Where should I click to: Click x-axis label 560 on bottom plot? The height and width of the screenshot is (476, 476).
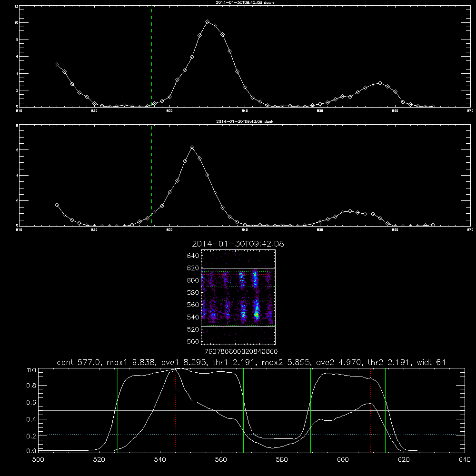point(221,460)
